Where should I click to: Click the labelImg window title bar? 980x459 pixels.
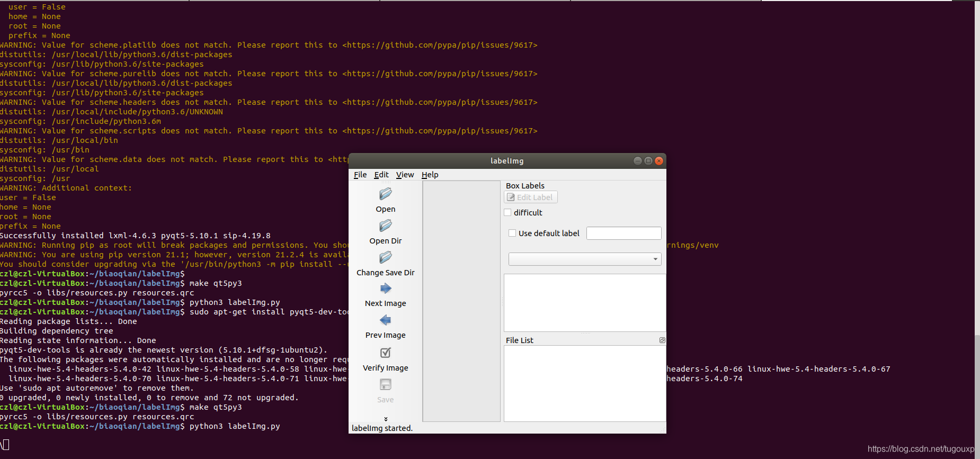pyautogui.click(x=506, y=161)
